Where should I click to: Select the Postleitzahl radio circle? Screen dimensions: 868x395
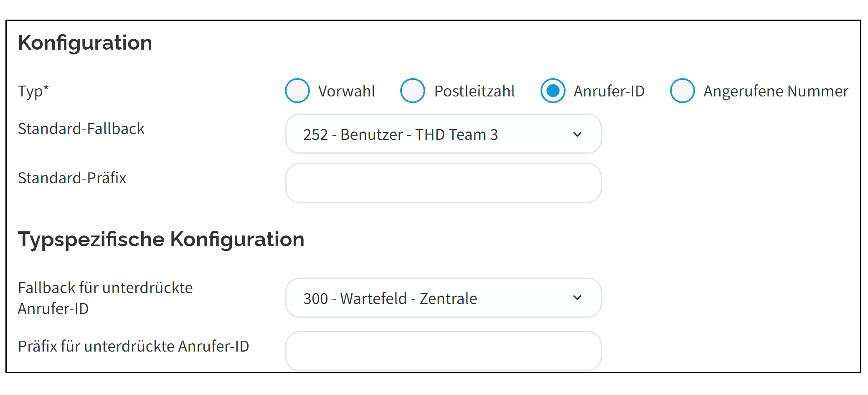(412, 91)
